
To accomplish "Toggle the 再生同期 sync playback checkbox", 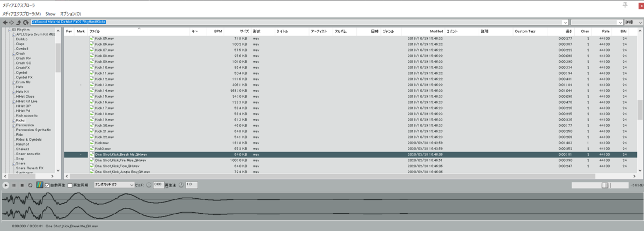I will [x=70, y=185].
